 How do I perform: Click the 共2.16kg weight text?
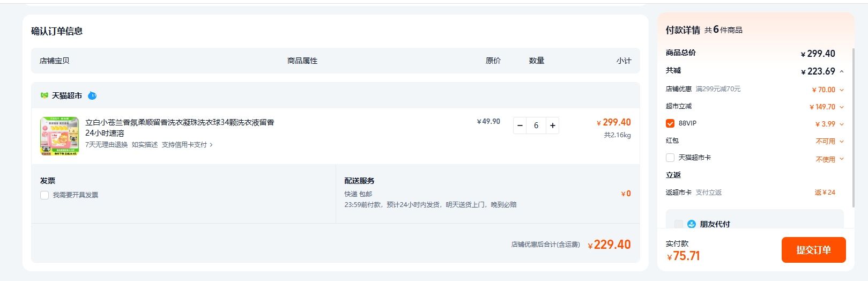click(618, 135)
